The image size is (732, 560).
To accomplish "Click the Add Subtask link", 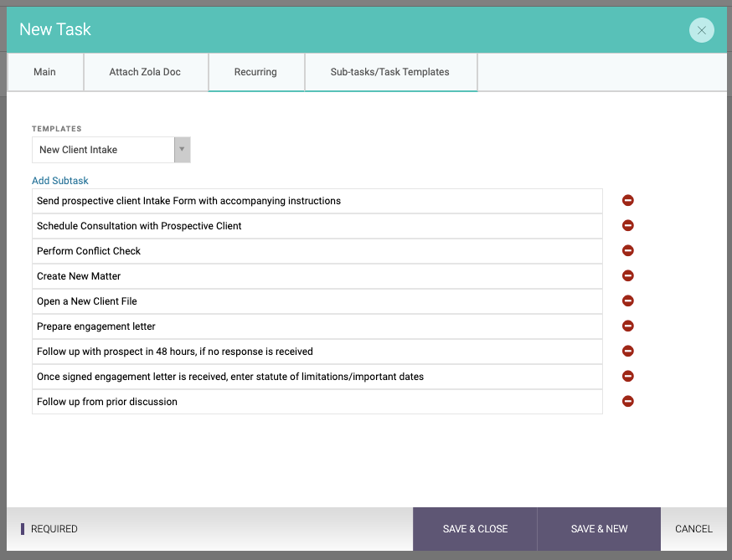I will [x=60, y=181].
